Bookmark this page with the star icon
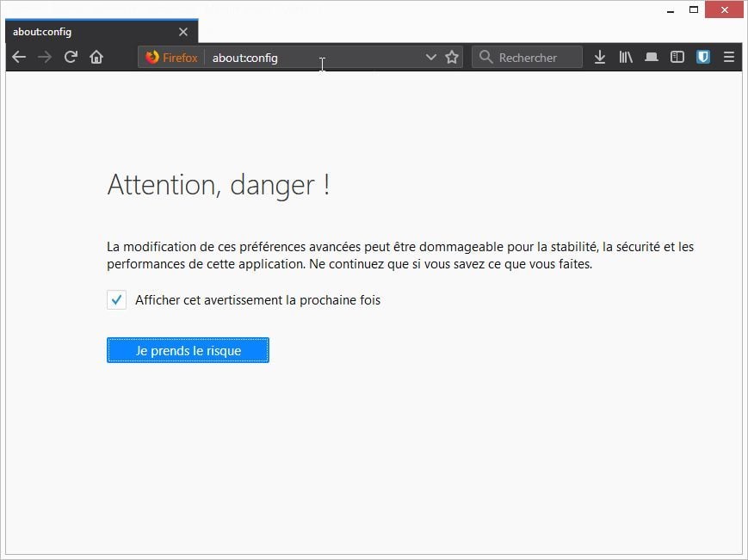The image size is (748, 560). point(452,58)
